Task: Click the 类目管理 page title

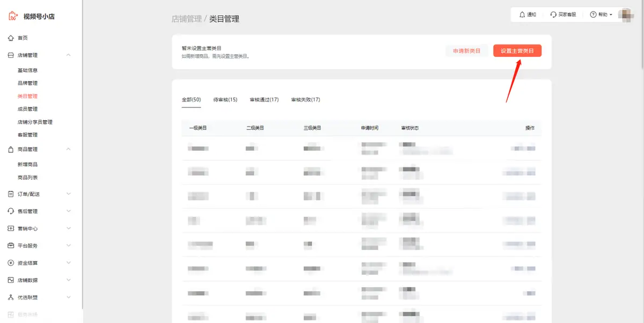Action: click(224, 19)
